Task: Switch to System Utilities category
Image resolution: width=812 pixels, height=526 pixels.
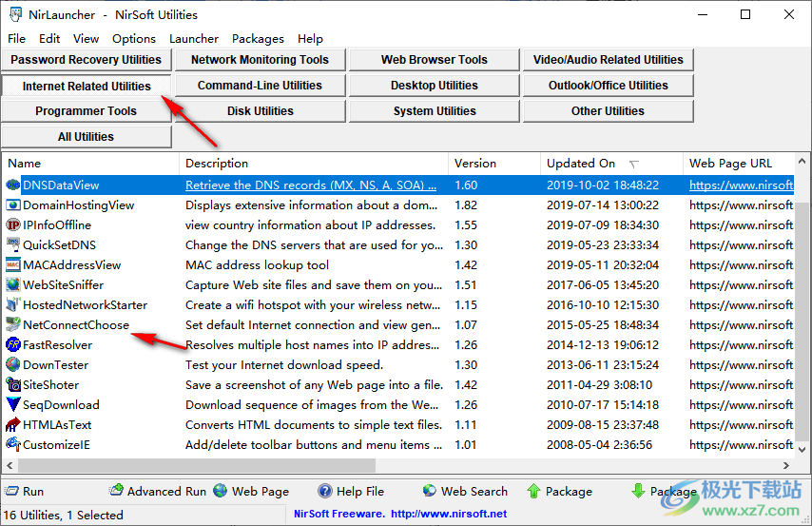Action: pos(434,111)
